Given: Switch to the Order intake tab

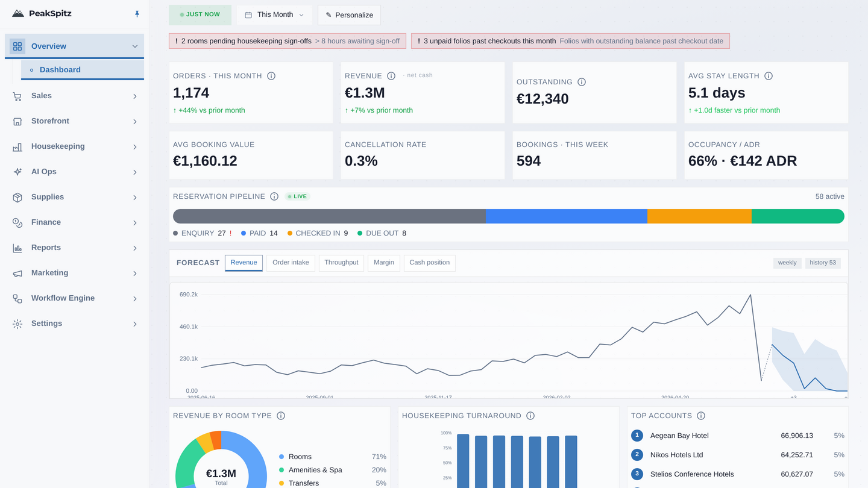Looking at the screenshot, I should pos(291,263).
